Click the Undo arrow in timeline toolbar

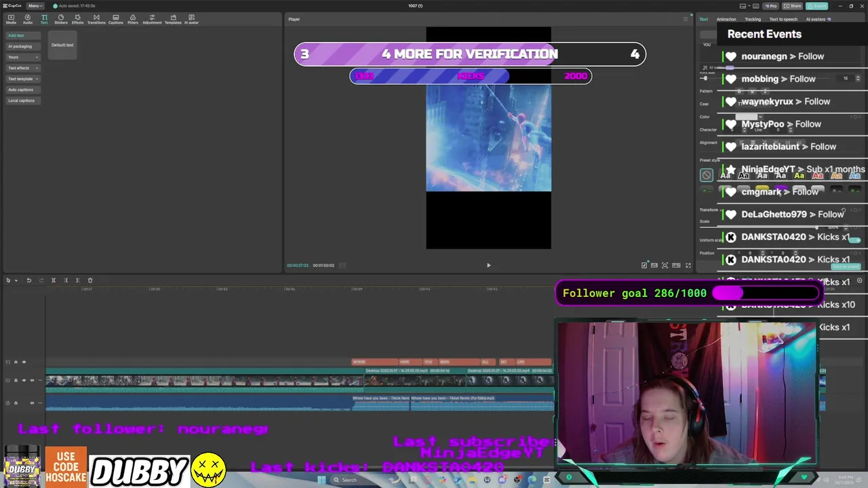tap(28, 280)
